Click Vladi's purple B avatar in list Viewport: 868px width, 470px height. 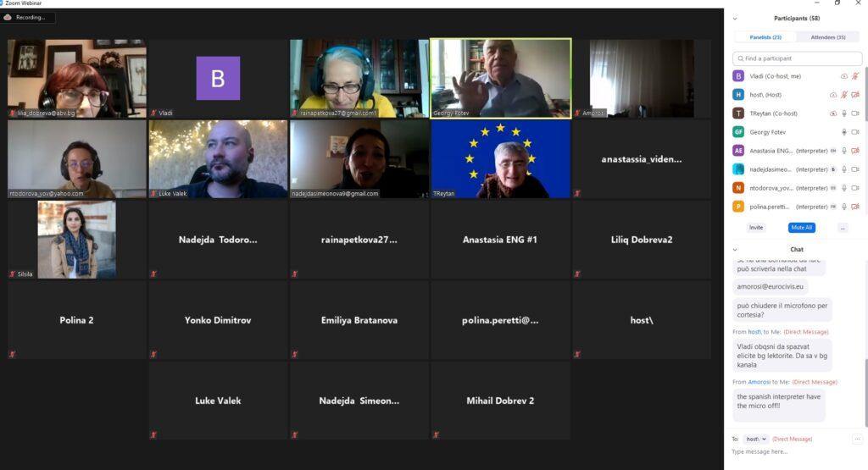pyautogui.click(x=738, y=75)
